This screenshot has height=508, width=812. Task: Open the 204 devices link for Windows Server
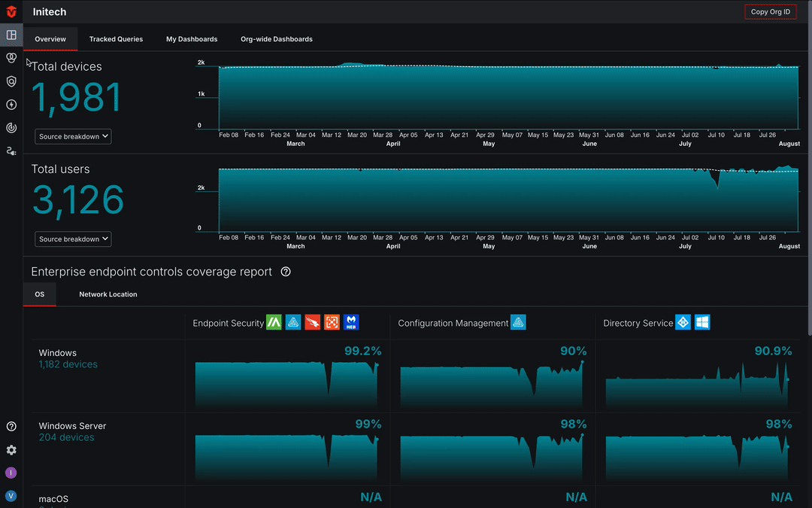(x=66, y=437)
